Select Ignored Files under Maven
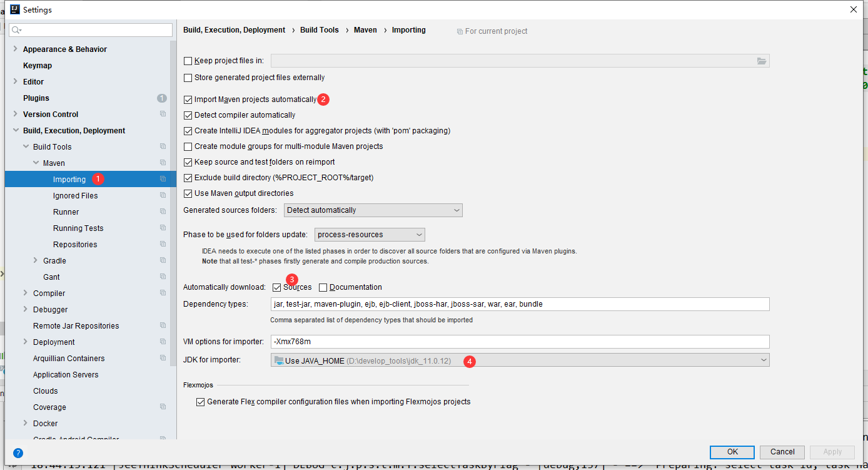This screenshot has height=470, width=868. (75, 196)
